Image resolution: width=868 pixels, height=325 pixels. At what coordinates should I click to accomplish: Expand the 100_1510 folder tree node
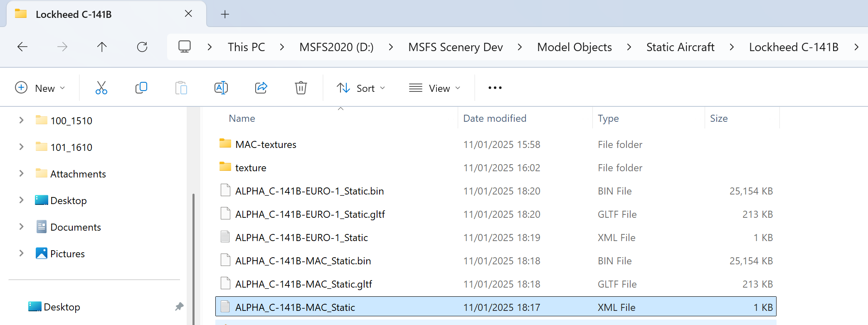click(21, 121)
